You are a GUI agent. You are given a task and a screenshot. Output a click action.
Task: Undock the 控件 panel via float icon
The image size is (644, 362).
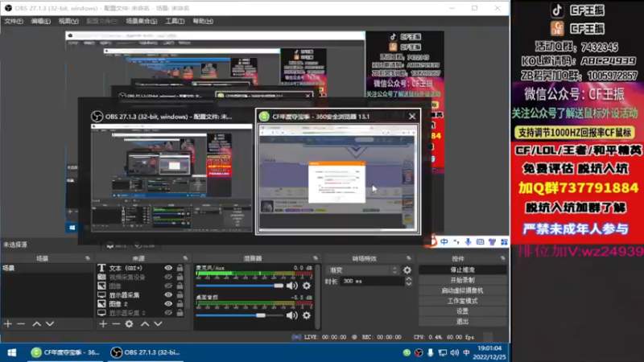click(502, 258)
